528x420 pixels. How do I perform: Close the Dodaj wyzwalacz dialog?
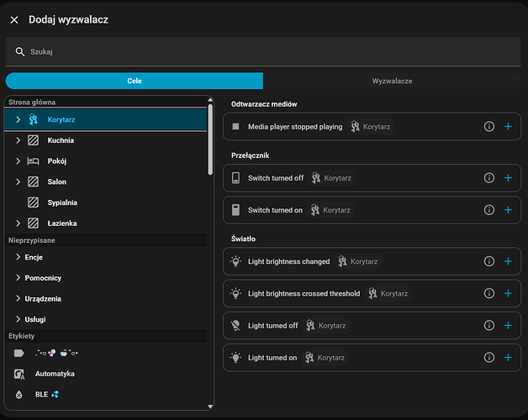(14, 19)
